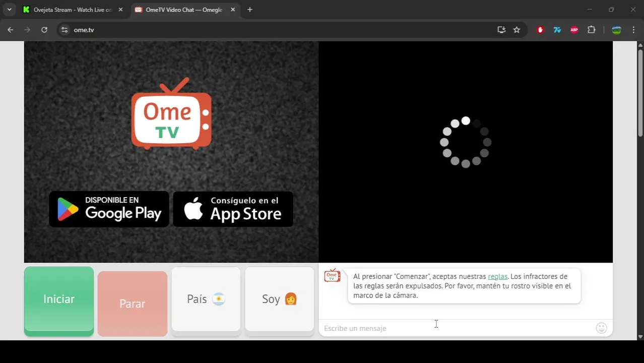This screenshot has height=363, width=644.
Task: Open the browser profile avatar
Action: click(x=616, y=30)
